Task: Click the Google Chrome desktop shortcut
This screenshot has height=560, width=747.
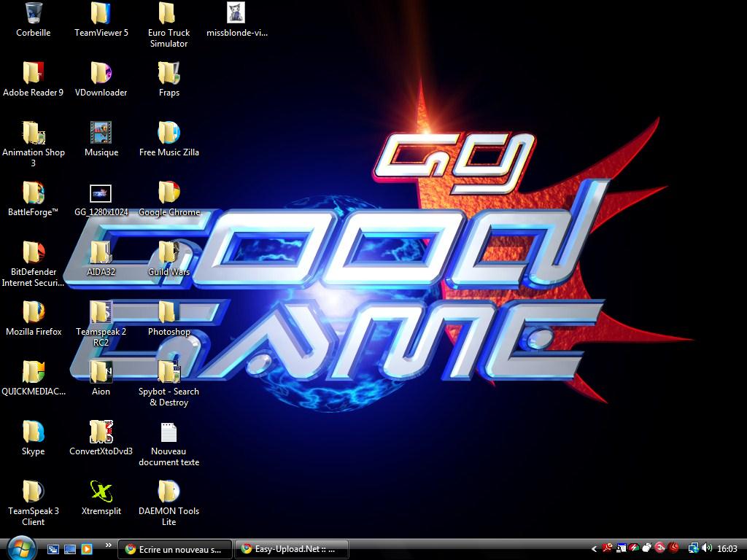Action: 169,193
